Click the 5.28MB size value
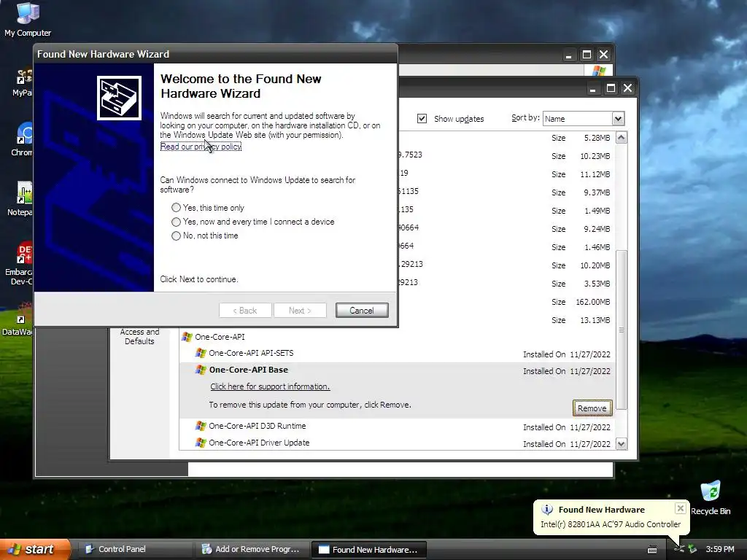The width and height of the screenshot is (747, 560). point(597,138)
